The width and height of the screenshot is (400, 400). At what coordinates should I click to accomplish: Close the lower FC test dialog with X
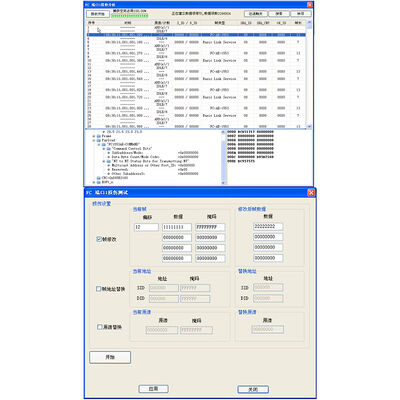coord(311,193)
